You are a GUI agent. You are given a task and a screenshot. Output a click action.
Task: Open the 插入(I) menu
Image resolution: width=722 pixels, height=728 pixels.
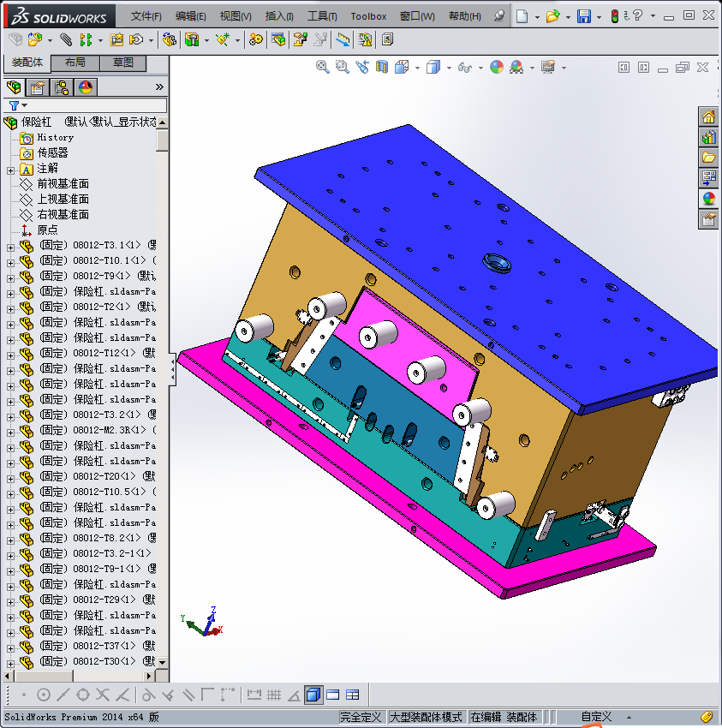[279, 16]
